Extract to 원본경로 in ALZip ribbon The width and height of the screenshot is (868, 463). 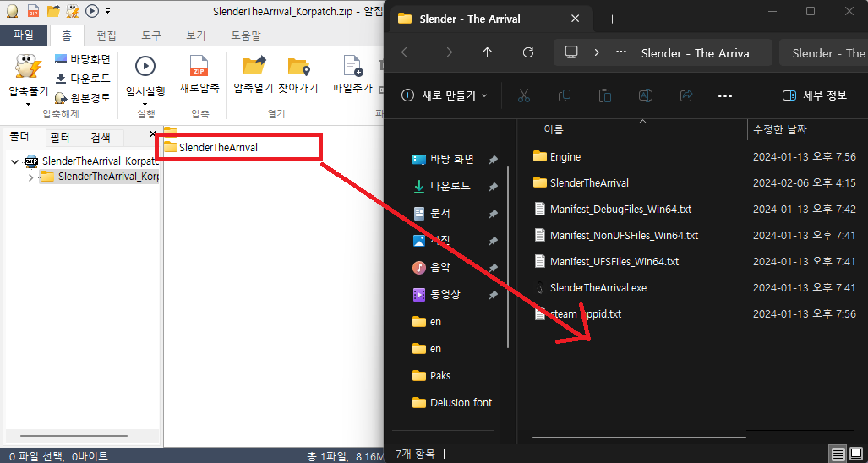(83, 98)
